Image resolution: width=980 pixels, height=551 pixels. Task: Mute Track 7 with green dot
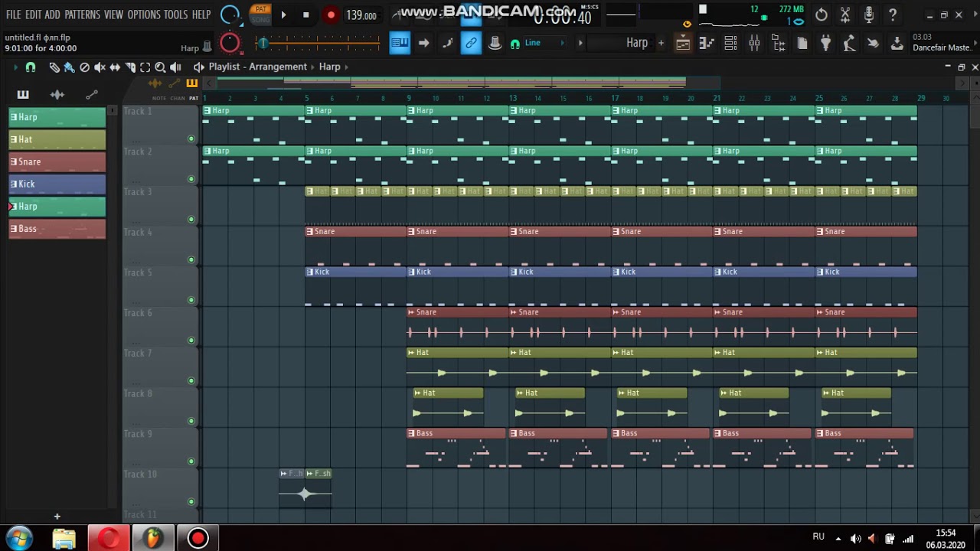[191, 380]
